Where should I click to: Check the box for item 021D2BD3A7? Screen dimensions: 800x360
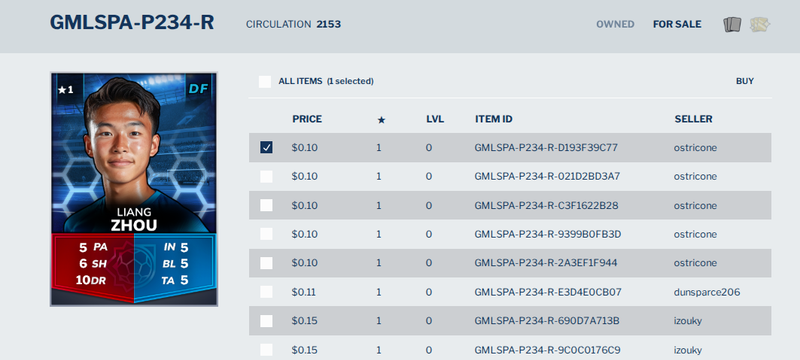(x=266, y=176)
